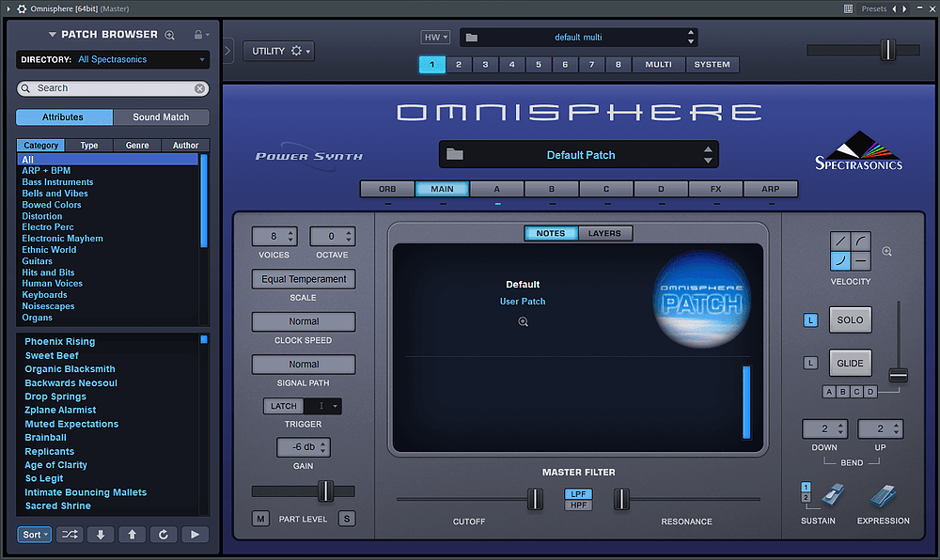Screen dimensions: 940x560
Task: Open the default multi dropdown
Action: click(577, 37)
